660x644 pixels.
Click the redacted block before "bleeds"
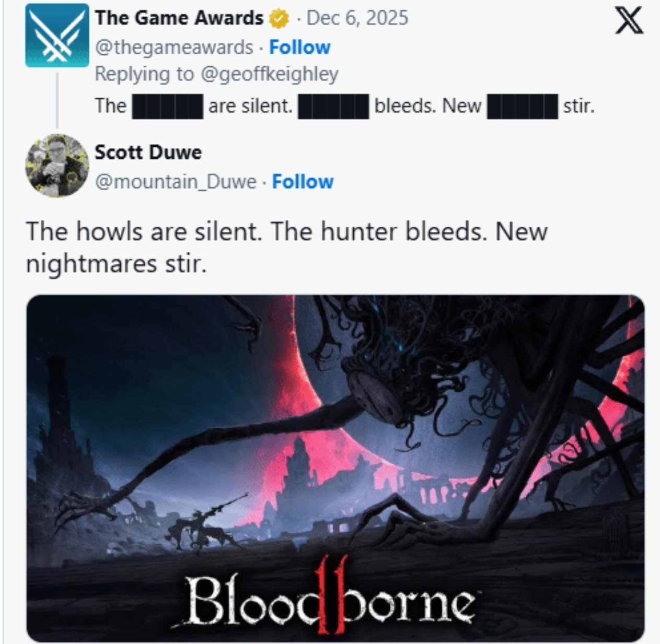[x=333, y=106]
